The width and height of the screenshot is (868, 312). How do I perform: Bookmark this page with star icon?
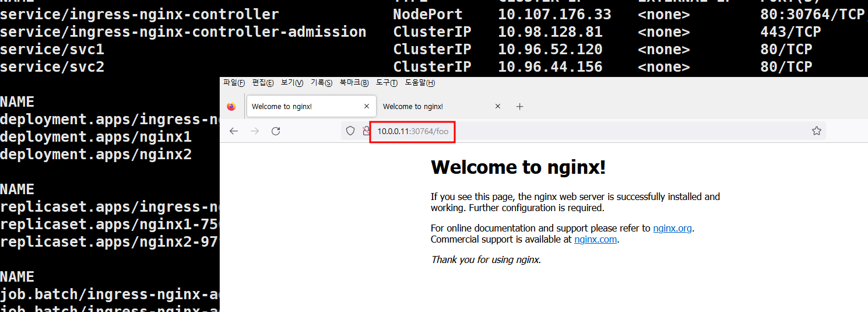click(x=817, y=131)
